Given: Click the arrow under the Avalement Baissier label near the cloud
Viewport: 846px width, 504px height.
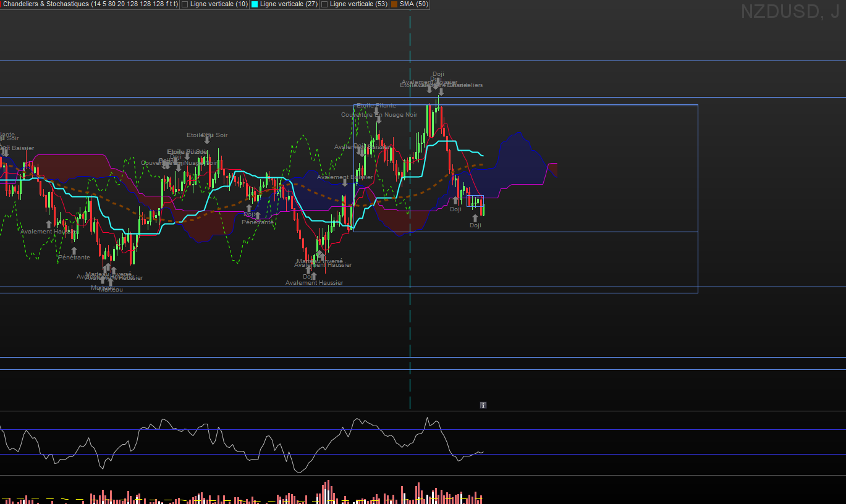Looking at the screenshot, I should [345, 183].
